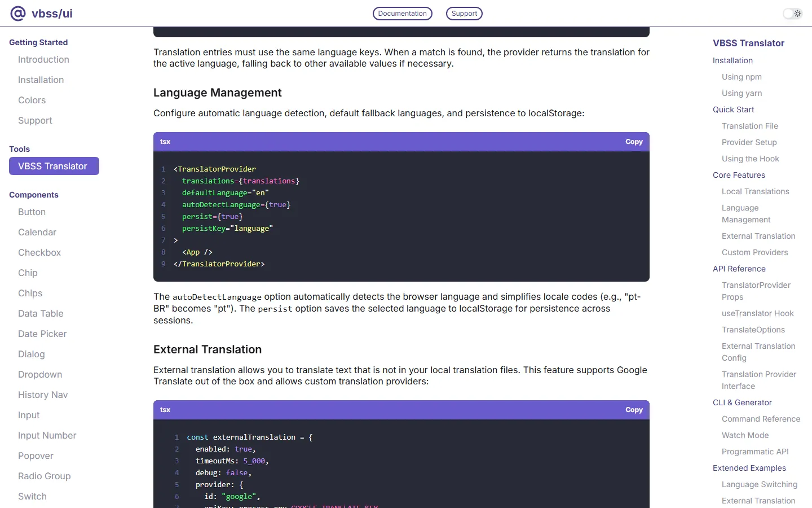Screen dimensions: 812x508
Task: Open the Radio Group component page
Action: [45, 476]
